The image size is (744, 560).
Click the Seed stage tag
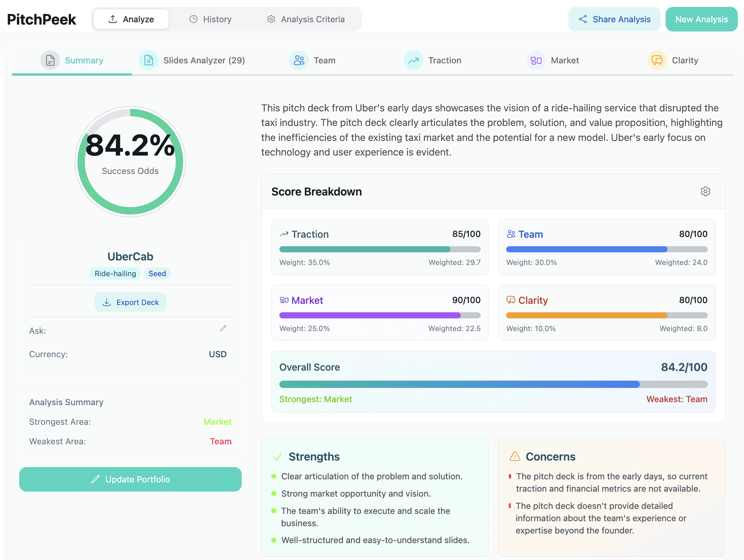point(157,273)
